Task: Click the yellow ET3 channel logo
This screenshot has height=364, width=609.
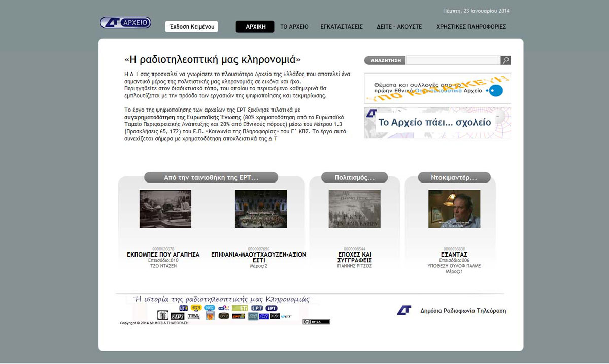Action: [196, 308]
